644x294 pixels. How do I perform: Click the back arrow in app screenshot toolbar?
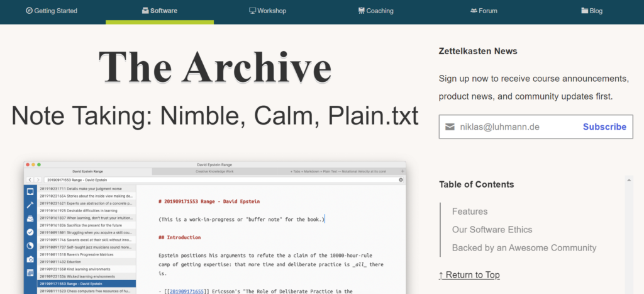coord(30,180)
